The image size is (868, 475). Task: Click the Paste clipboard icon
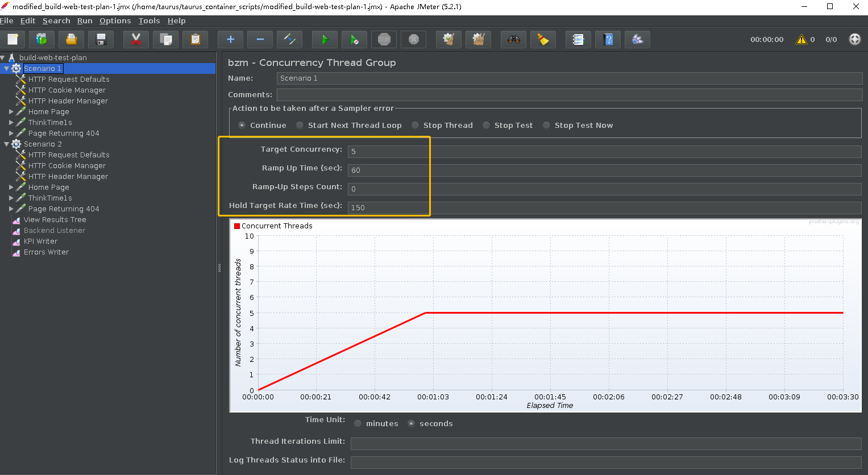click(x=196, y=39)
